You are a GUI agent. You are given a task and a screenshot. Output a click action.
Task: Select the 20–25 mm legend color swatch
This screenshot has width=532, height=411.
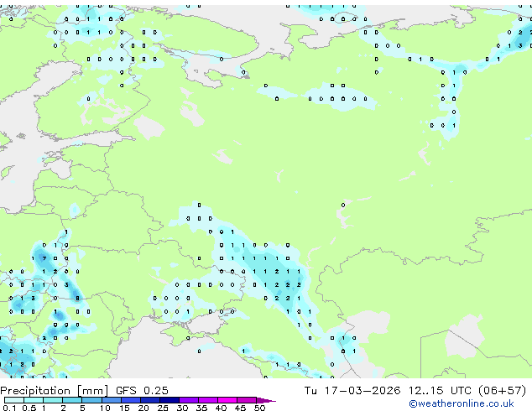tap(150, 400)
